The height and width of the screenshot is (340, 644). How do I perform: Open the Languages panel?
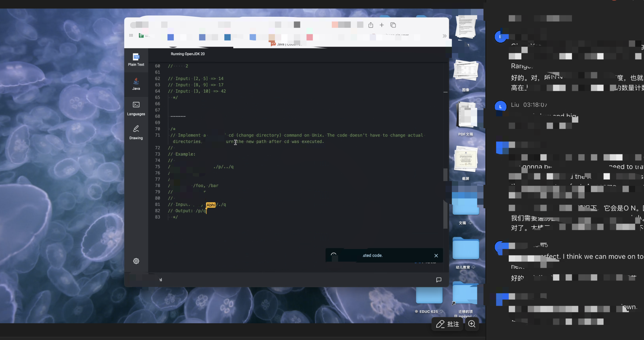click(x=136, y=108)
